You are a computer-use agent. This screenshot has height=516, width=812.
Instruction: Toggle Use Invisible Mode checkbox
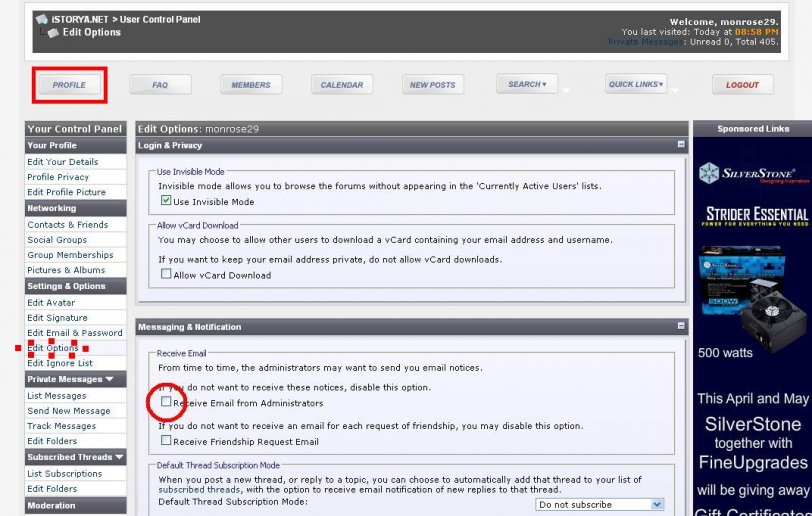coord(167,201)
